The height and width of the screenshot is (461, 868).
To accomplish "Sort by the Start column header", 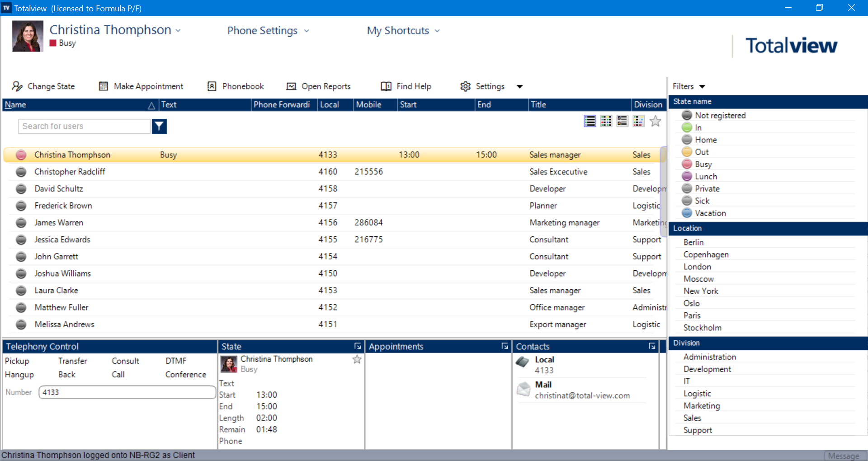I will click(436, 105).
